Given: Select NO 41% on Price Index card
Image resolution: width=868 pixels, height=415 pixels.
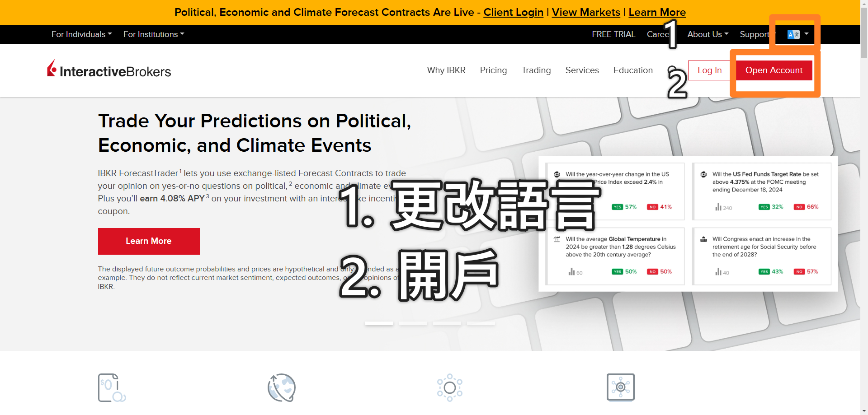Looking at the screenshot, I should [659, 207].
